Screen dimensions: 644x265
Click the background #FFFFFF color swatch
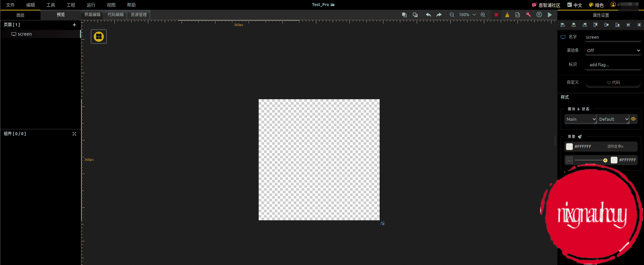tap(569, 147)
